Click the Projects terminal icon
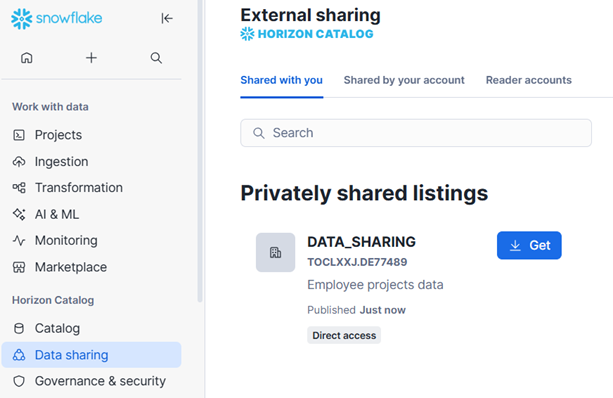The height and width of the screenshot is (398, 613). click(x=19, y=135)
